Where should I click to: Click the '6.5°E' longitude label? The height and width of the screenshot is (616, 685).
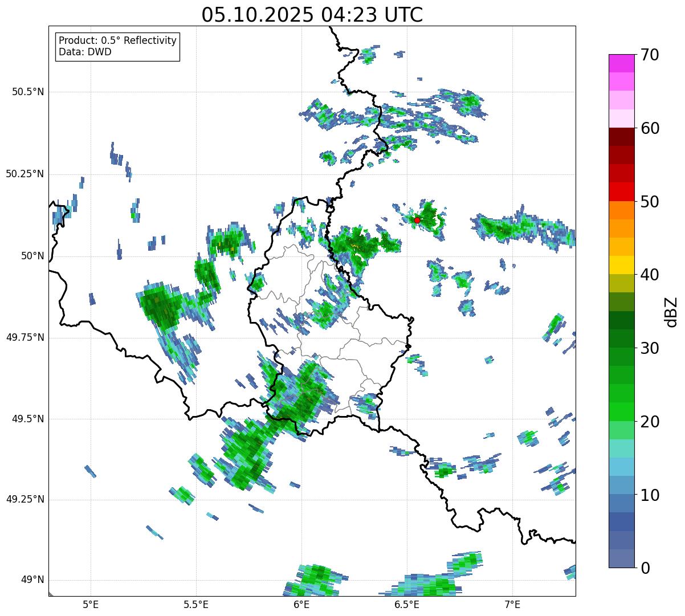pos(407,605)
